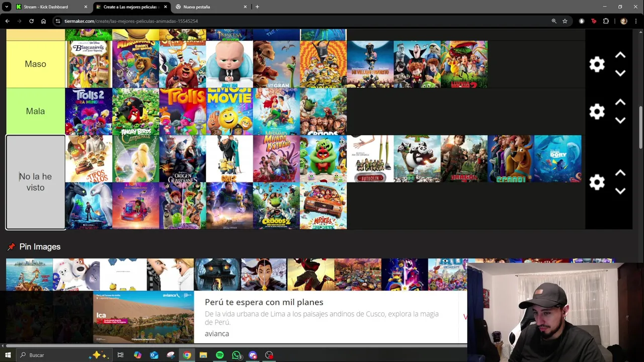Pick Monster House image from pin pool

217,275
